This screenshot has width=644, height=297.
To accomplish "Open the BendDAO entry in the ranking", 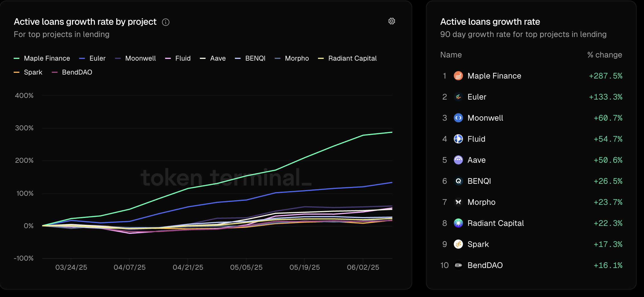I will coord(485,265).
